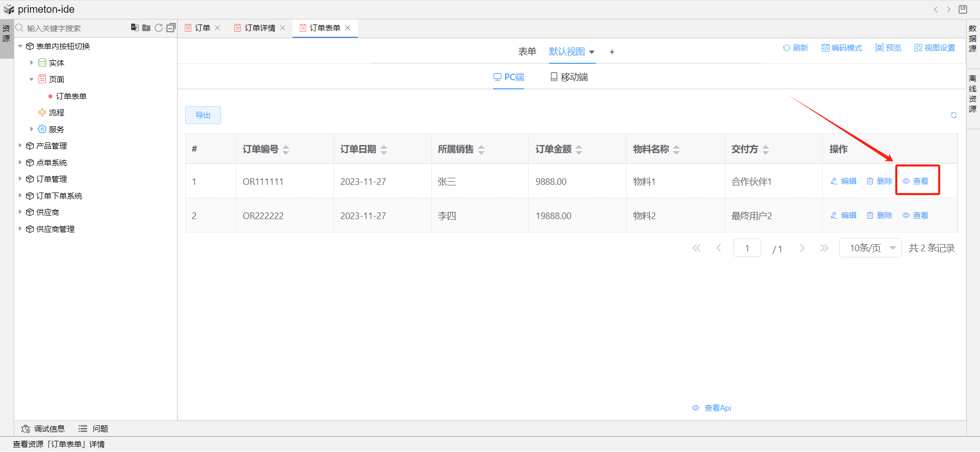Screen dimensions: 980x452
Task: View order OR222222 via 查看 eye icon
Action: pos(915,216)
